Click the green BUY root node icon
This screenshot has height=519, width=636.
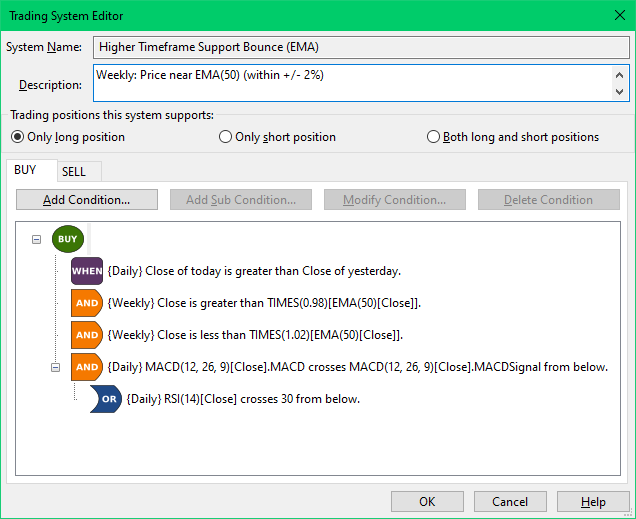pos(68,239)
